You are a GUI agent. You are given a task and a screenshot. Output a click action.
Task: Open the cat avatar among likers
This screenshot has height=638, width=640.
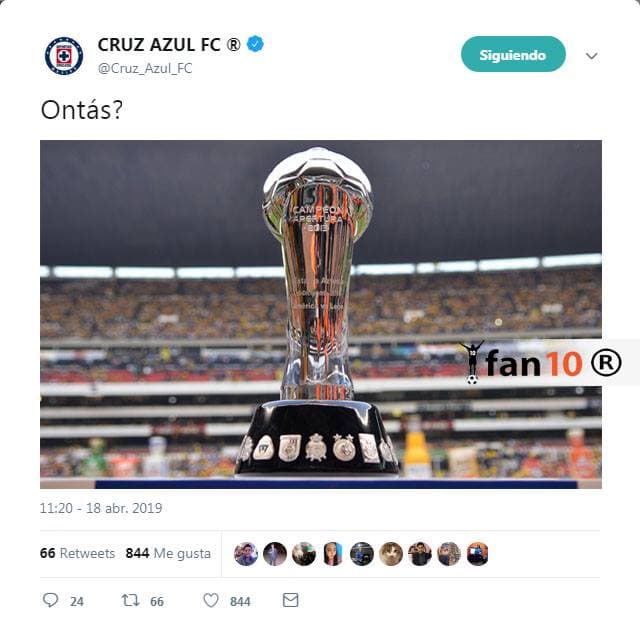pos(391,554)
